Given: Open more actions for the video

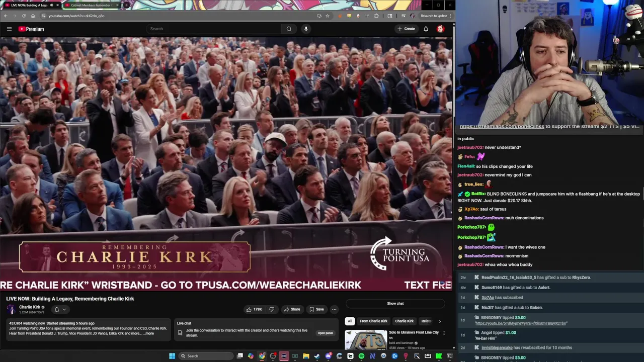Looking at the screenshot, I should 334,309.
